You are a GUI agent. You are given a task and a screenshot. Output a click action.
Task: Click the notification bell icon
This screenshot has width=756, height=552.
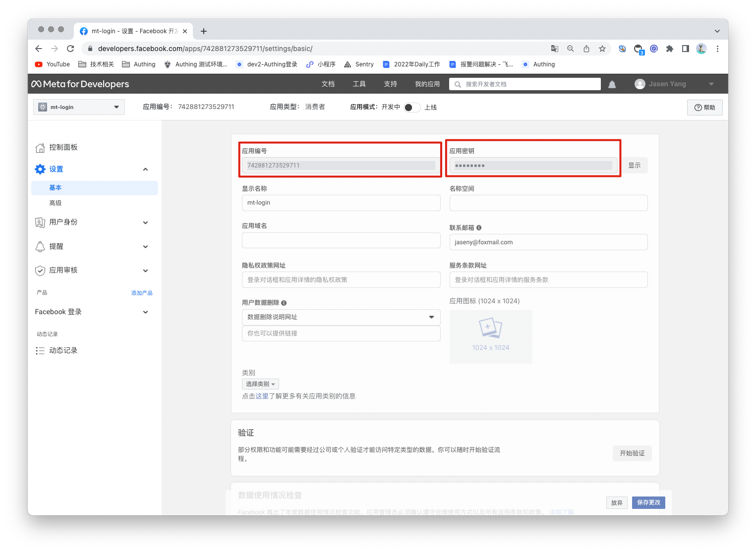click(612, 84)
